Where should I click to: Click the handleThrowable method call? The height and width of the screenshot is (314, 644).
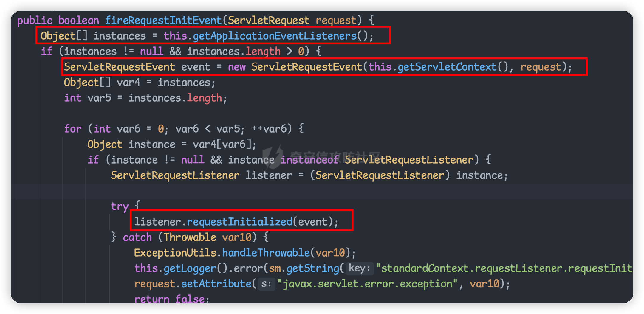(x=266, y=253)
